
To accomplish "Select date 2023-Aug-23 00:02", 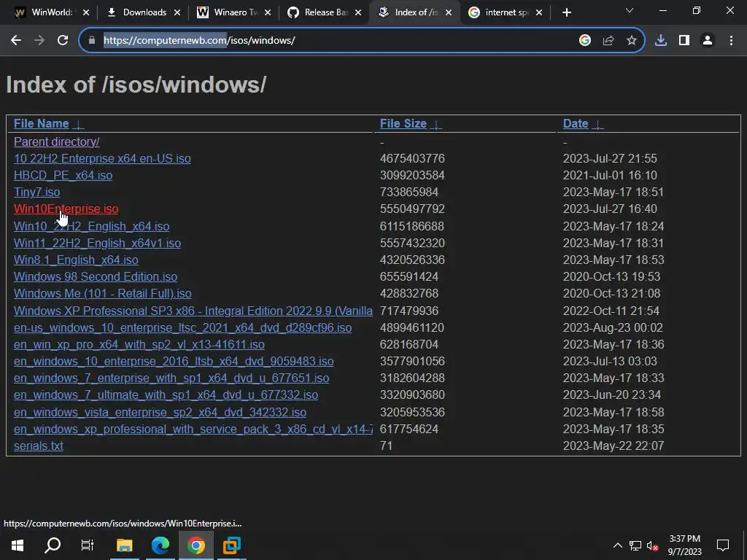I will [613, 328].
